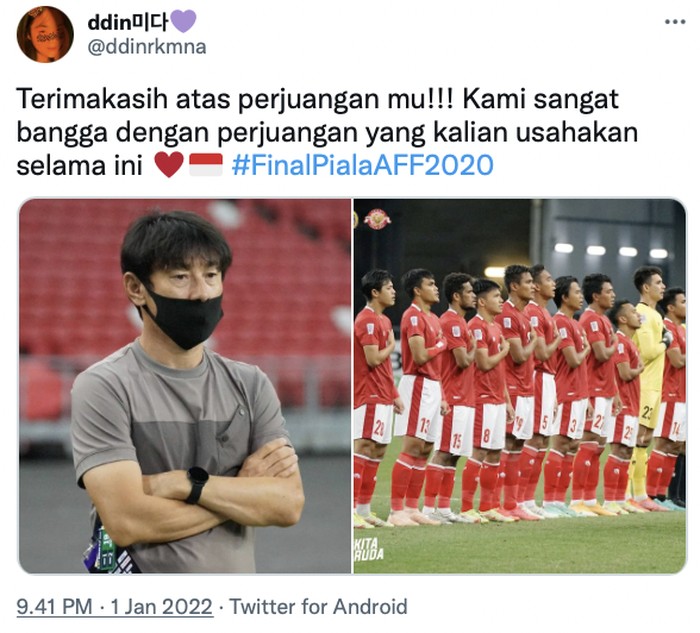
Task: Open the 9.41 PM timestamp link
Action: pyautogui.click(x=54, y=607)
